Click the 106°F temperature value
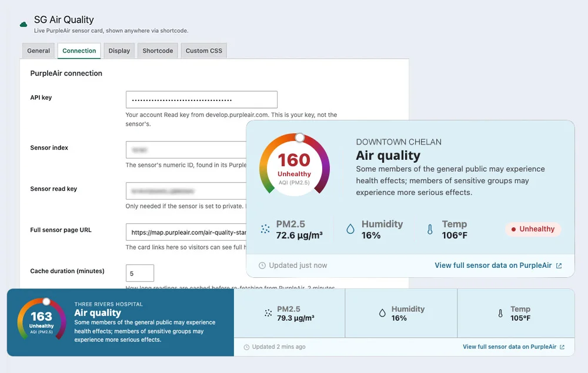The height and width of the screenshot is (373, 588). (455, 236)
